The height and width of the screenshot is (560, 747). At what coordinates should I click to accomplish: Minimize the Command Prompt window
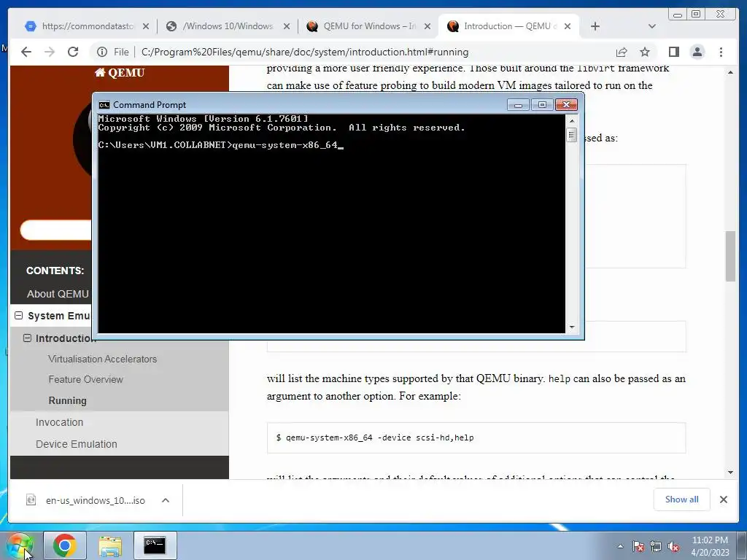(519, 105)
